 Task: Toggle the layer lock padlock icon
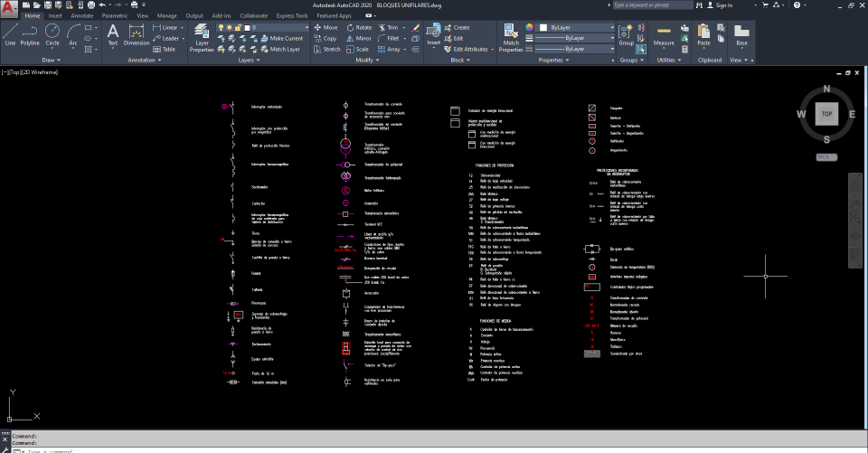238,28
